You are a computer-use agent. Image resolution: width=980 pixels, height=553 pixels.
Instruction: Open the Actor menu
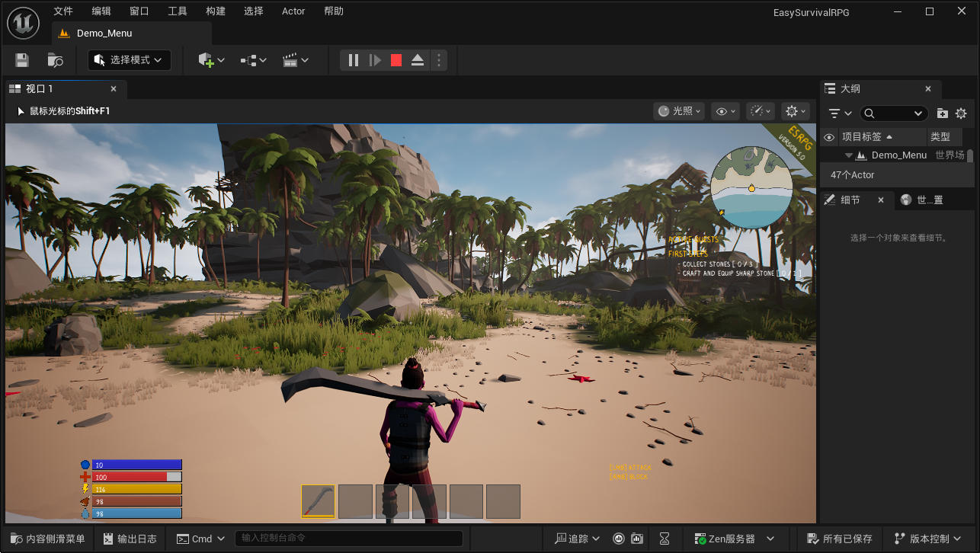coord(293,11)
